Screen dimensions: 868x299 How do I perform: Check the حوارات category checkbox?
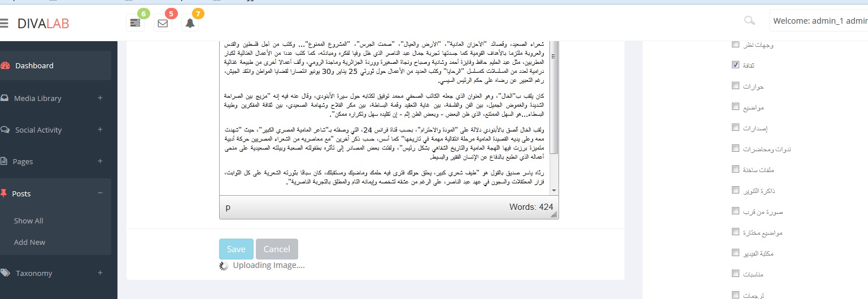pyautogui.click(x=735, y=86)
